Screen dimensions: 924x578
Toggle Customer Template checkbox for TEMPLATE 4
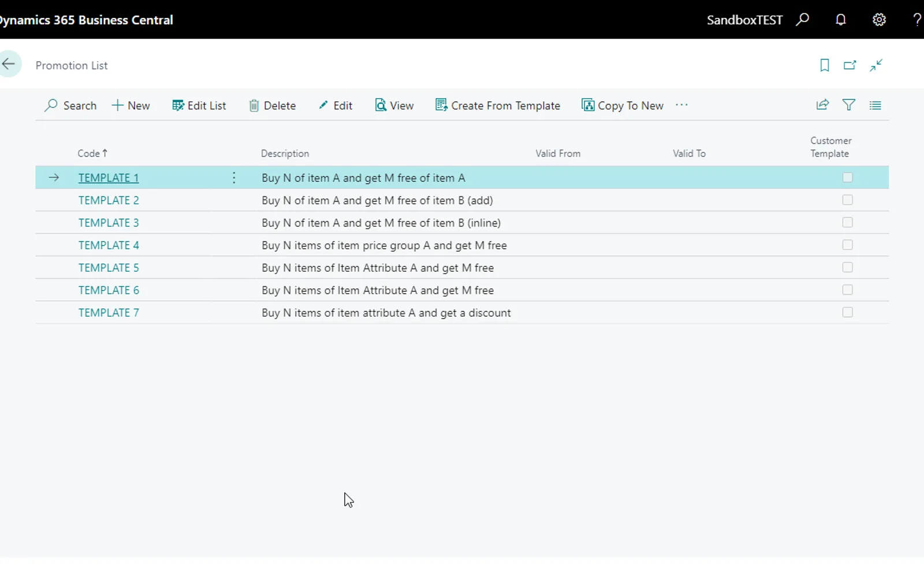tap(847, 245)
